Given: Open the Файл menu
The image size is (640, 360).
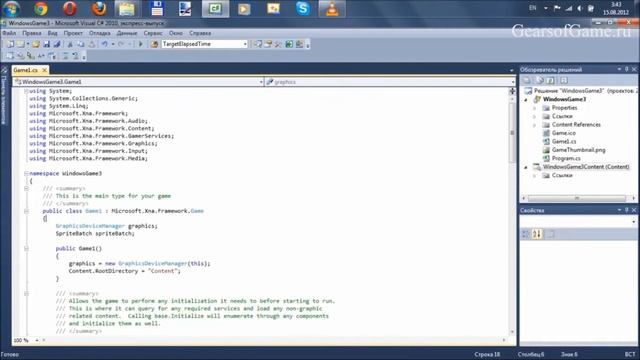Looking at the screenshot, I should coord(9,33).
